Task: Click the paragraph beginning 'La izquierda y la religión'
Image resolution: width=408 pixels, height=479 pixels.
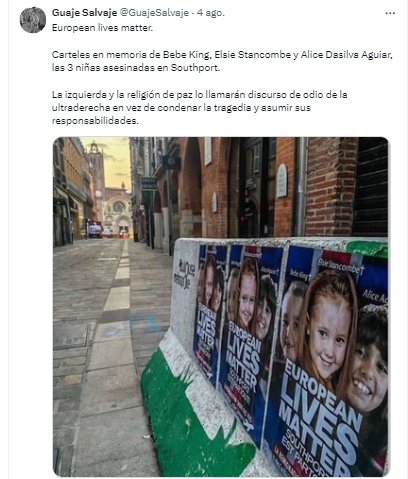Action: click(x=199, y=107)
